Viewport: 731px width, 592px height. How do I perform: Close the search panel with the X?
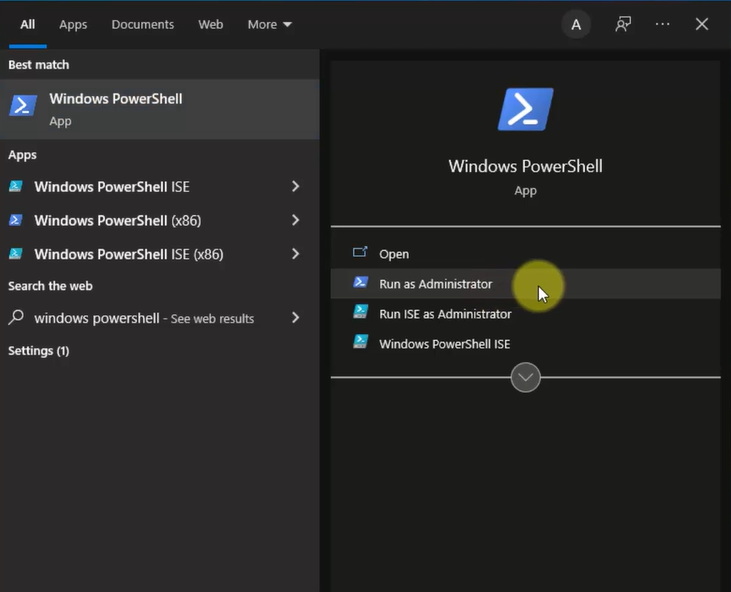point(702,24)
